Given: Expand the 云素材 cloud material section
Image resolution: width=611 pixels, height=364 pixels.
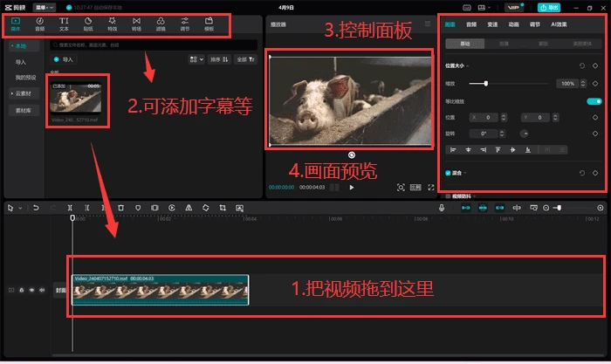Looking at the screenshot, I should 24,93.
